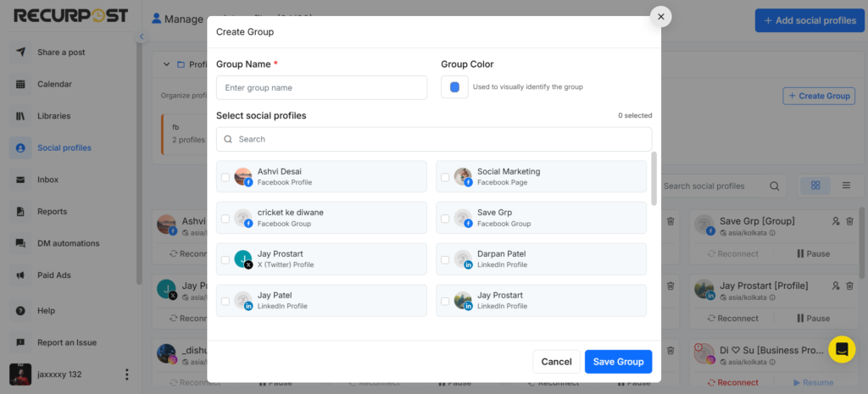
Task: Click the magnifier icon in dialog search box
Action: point(228,140)
